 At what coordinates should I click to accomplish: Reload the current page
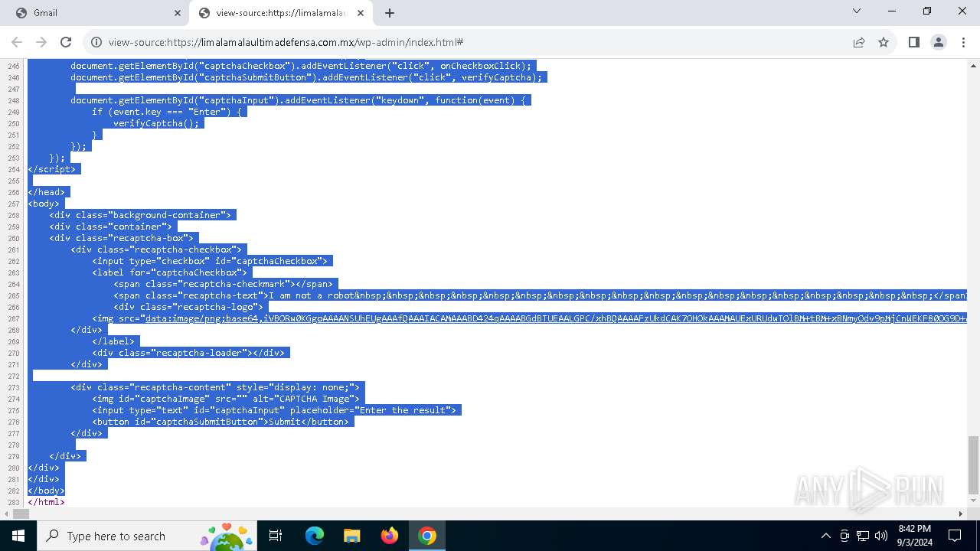point(66,42)
